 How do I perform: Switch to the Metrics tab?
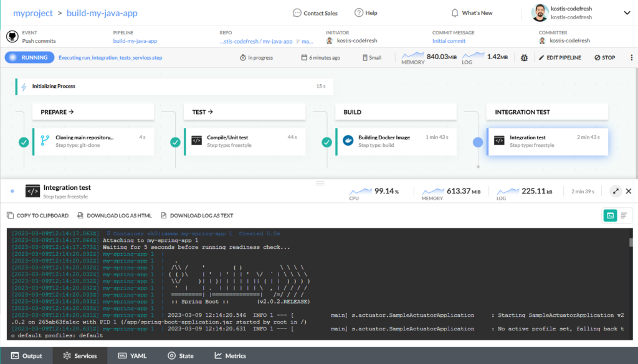coord(231,356)
